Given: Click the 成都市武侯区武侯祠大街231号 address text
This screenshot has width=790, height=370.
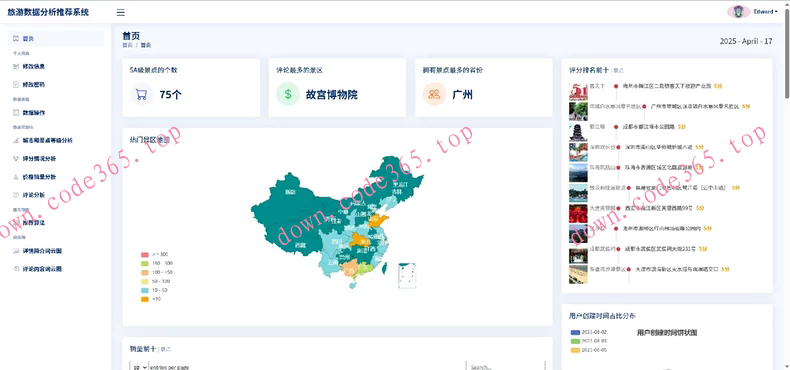Looking at the screenshot, I should (660, 249).
